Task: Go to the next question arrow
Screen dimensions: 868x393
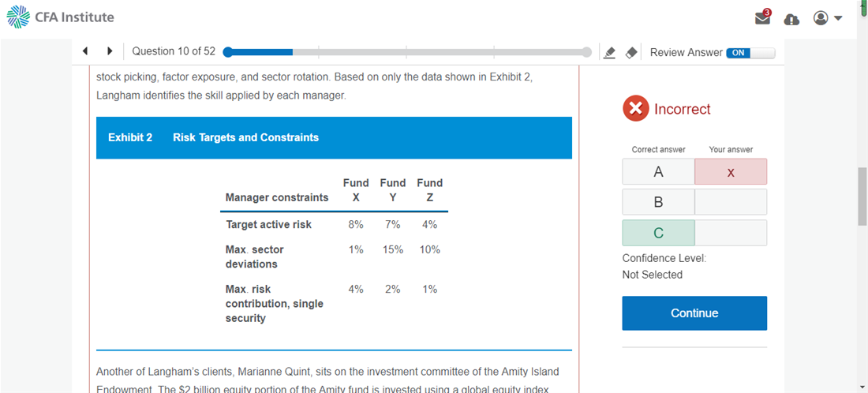Action: click(x=110, y=51)
